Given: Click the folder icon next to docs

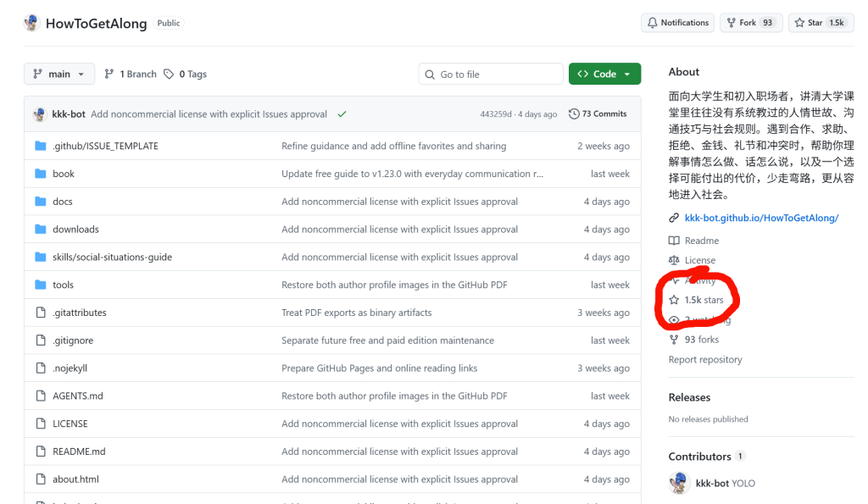Looking at the screenshot, I should pos(41,202).
